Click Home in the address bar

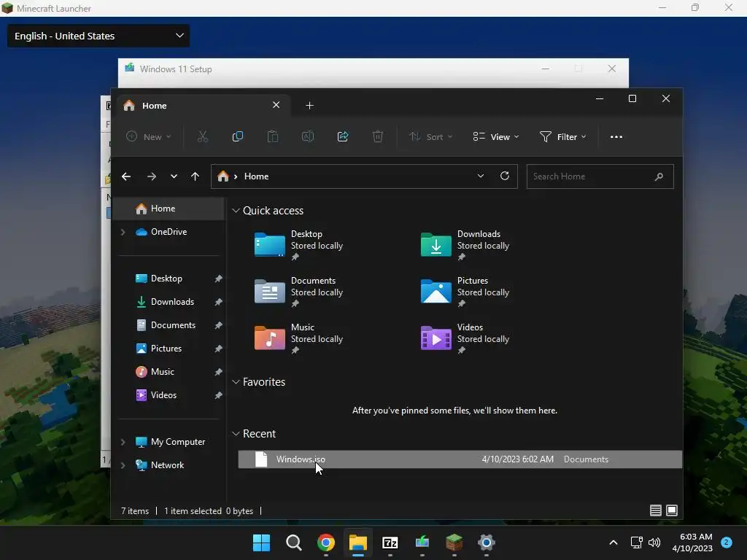point(256,176)
